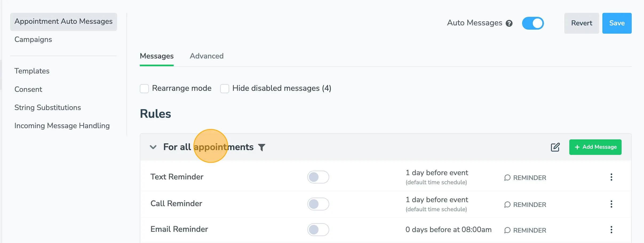Open the filter for all appointments rule
The image size is (644, 243).
tap(262, 147)
